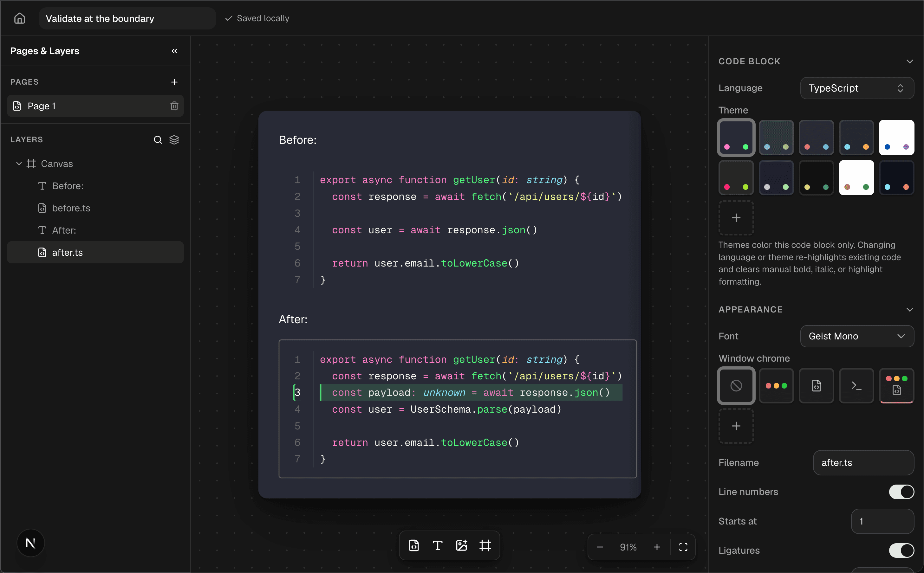This screenshot has width=924, height=573.
Task: Select the Page 1 page
Action: point(95,106)
